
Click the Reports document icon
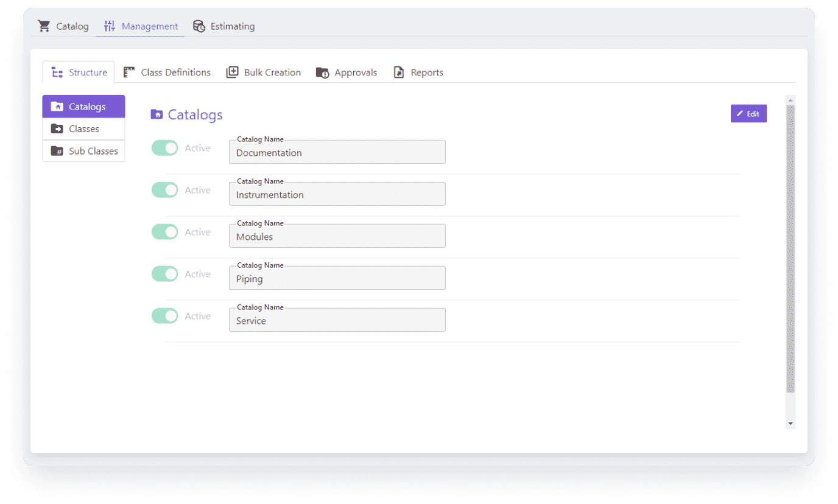399,71
